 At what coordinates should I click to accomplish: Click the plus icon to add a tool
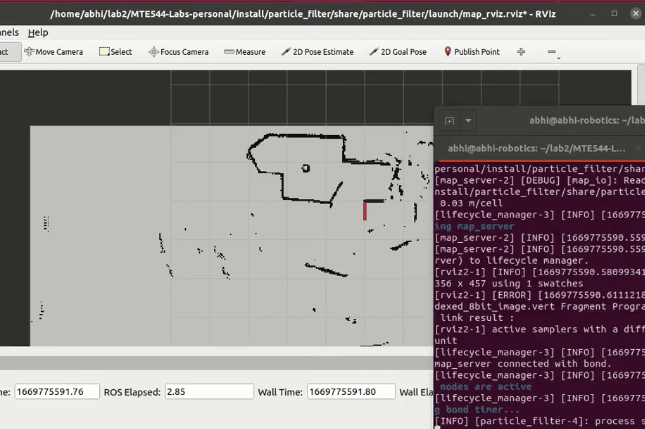(521, 52)
